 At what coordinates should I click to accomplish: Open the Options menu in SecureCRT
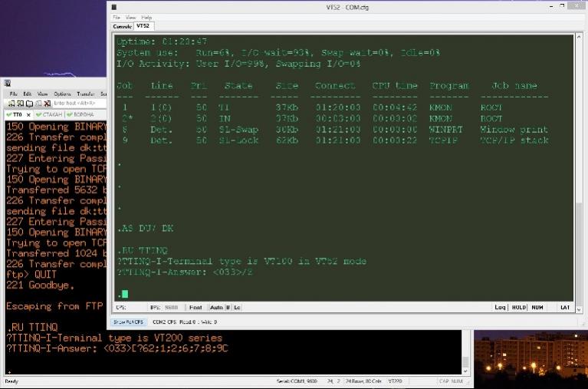62,94
